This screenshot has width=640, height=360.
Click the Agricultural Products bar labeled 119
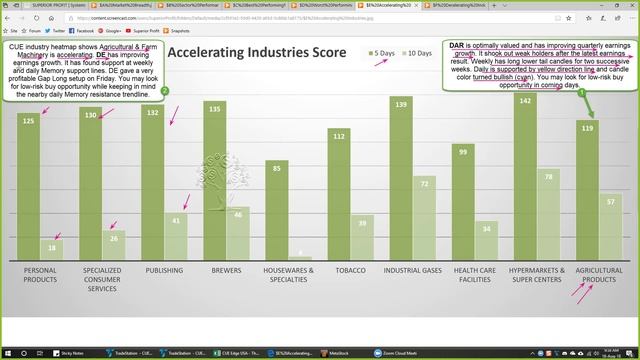tap(587, 190)
